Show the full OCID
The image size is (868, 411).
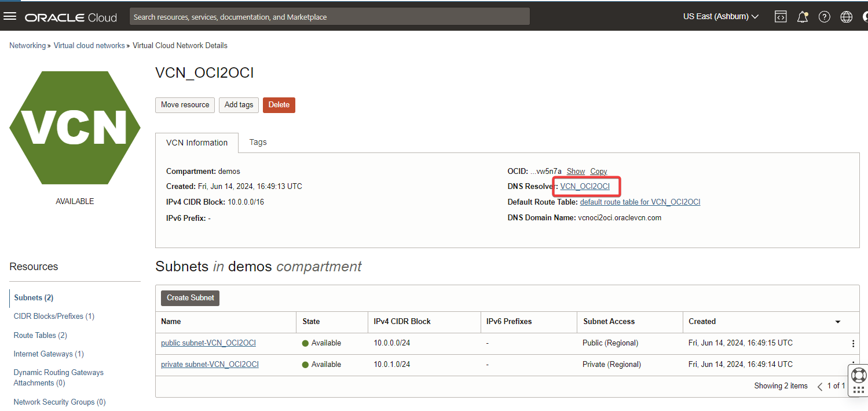(576, 172)
